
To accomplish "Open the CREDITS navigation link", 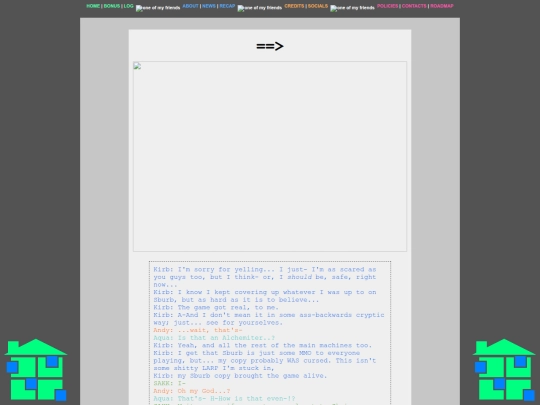I will coord(294,6).
